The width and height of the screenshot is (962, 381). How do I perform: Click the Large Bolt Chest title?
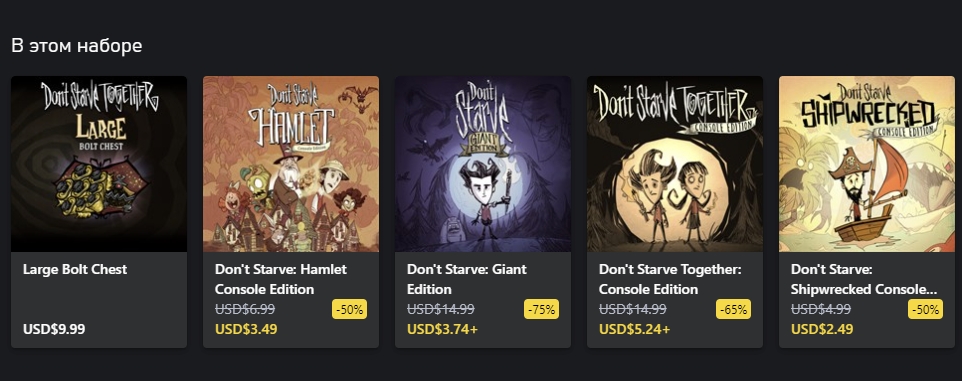(x=75, y=269)
